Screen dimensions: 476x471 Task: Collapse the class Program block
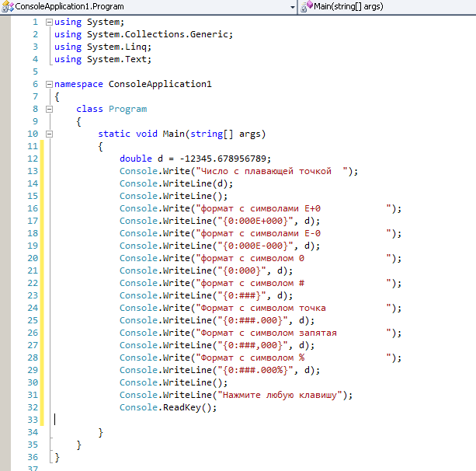49,109
